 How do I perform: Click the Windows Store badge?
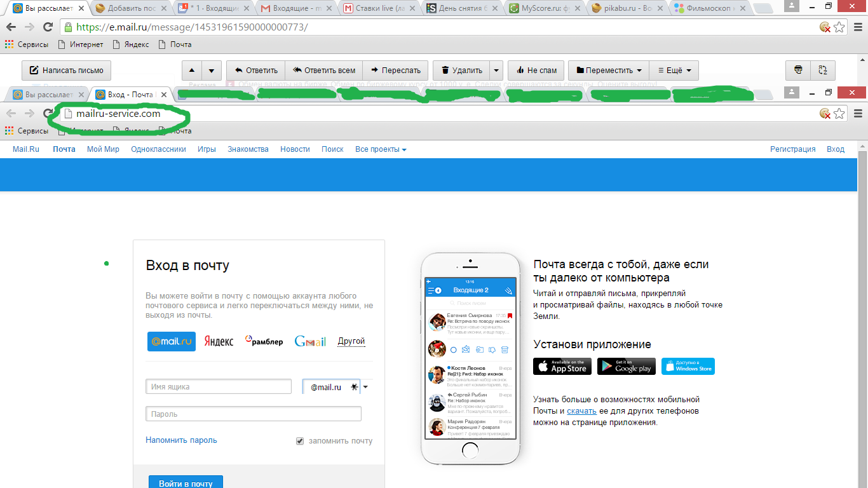pyautogui.click(x=688, y=367)
